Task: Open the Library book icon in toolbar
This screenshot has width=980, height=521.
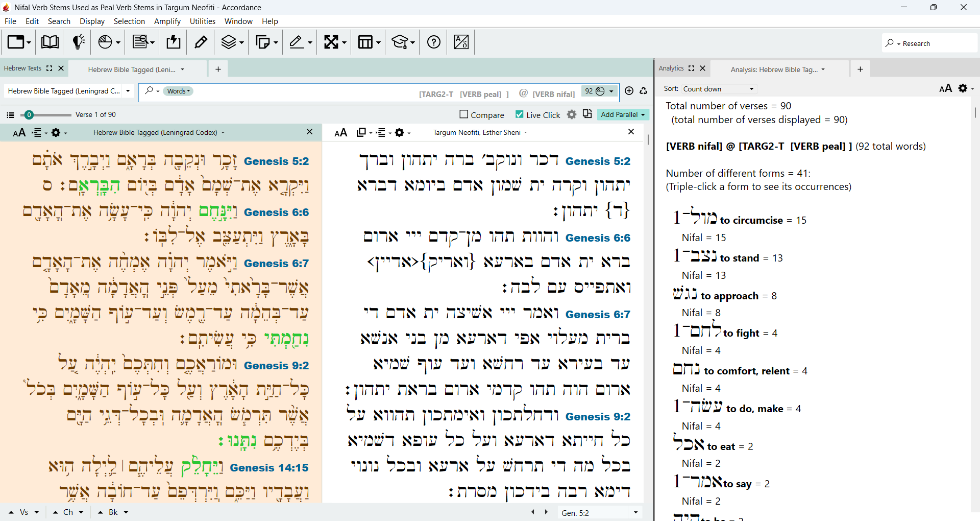Action: [x=50, y=42]
